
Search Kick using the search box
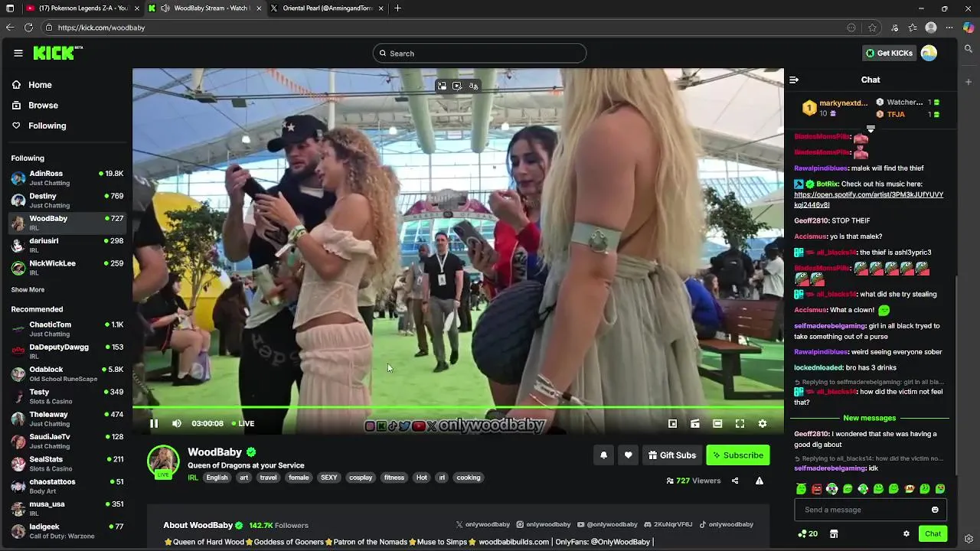point(479,54)
